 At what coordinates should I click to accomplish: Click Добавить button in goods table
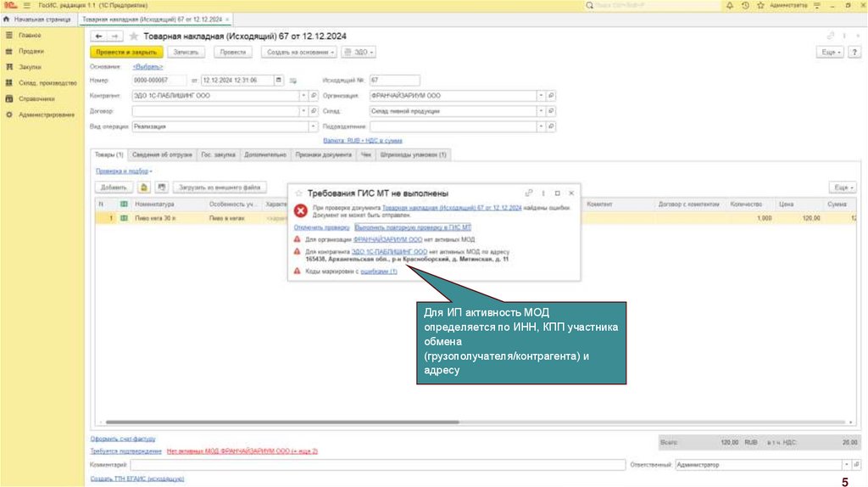[114, 188]
